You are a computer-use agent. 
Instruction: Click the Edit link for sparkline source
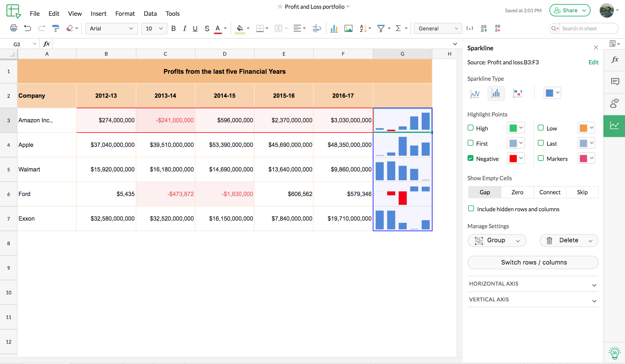[x=593, y=62]
